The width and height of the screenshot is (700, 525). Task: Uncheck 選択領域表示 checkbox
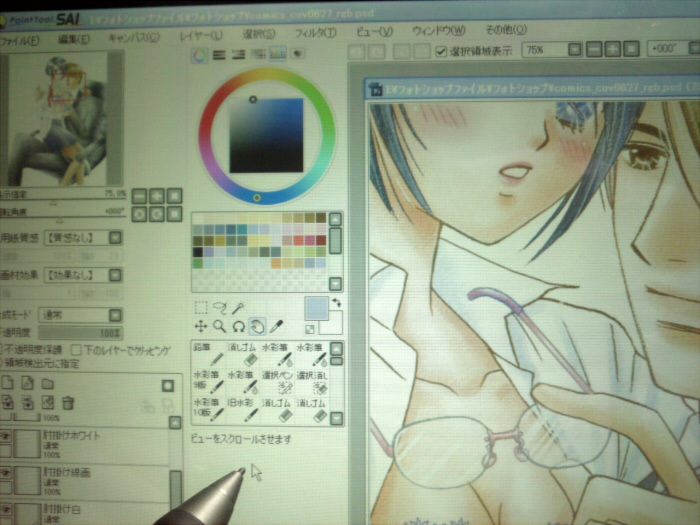click(441, 51)
